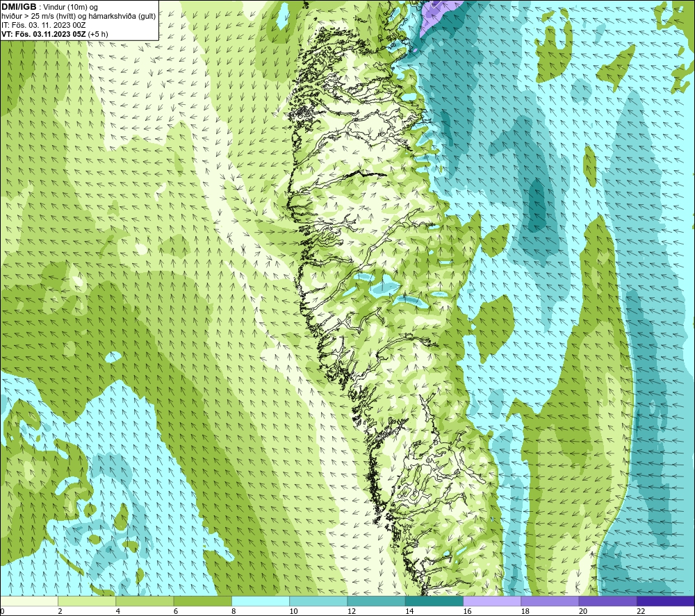
Task: Select the legend value 18
Action: click(x=525, y=612)
